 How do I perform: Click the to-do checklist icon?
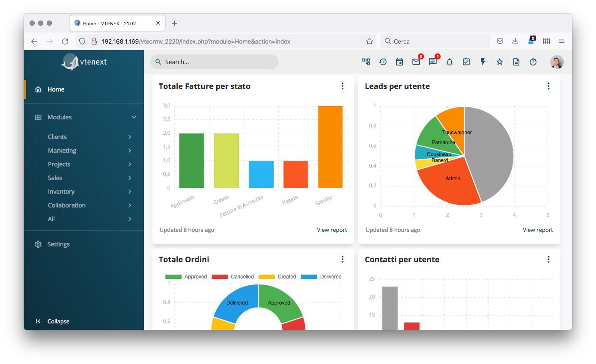466,62
